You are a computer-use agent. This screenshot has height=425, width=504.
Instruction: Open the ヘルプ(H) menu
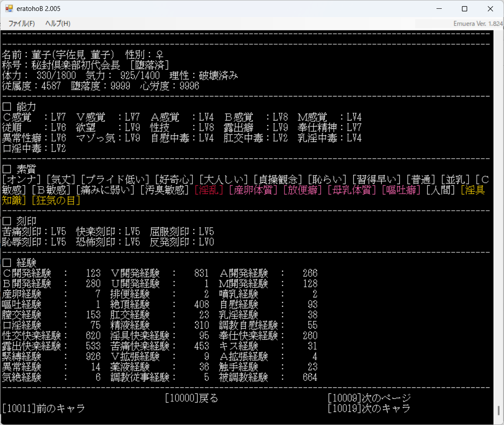[57, 24]
